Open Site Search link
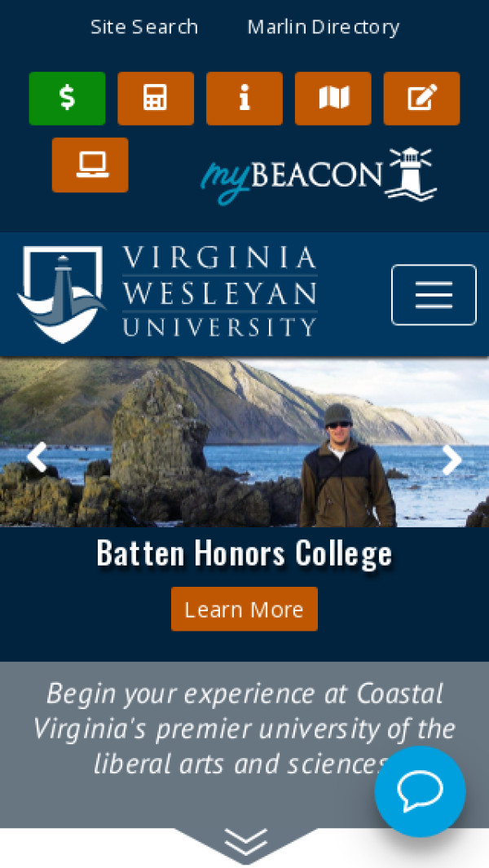 [x=144, y=27]
